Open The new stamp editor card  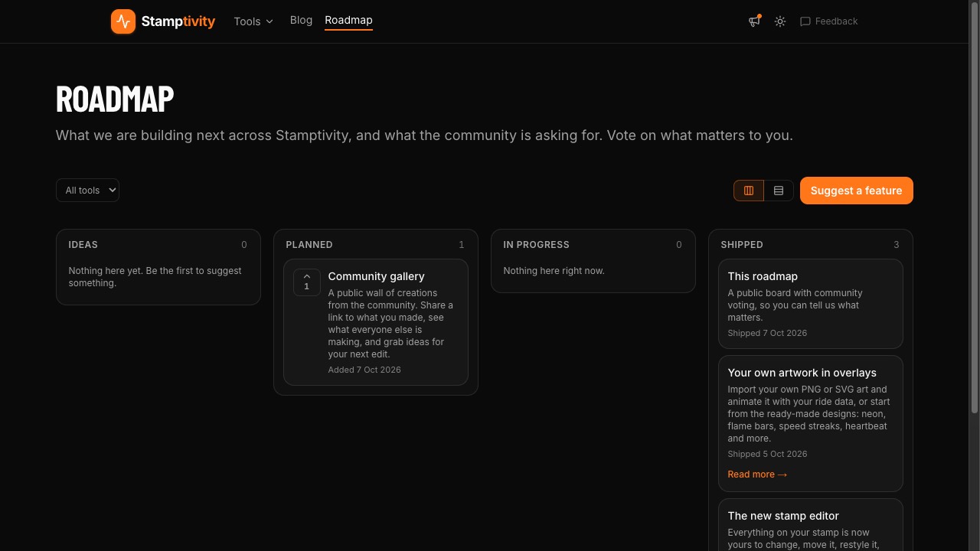[811, 525]
